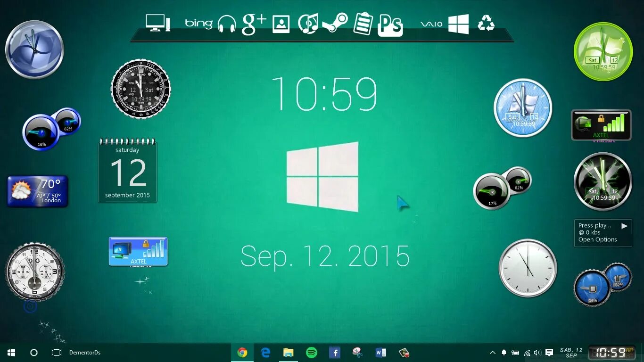
Task: Open the rightmost pinned taskbar app icon
Action: [404, 353]
